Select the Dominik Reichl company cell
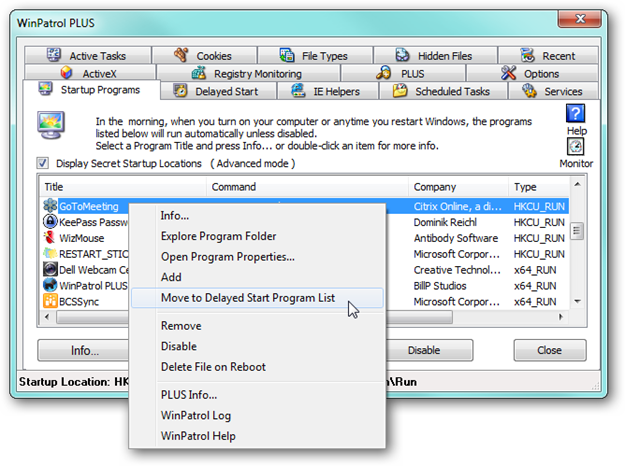Image resolution: width=625 pixels, height=466 pixels. tap(445, 222)
